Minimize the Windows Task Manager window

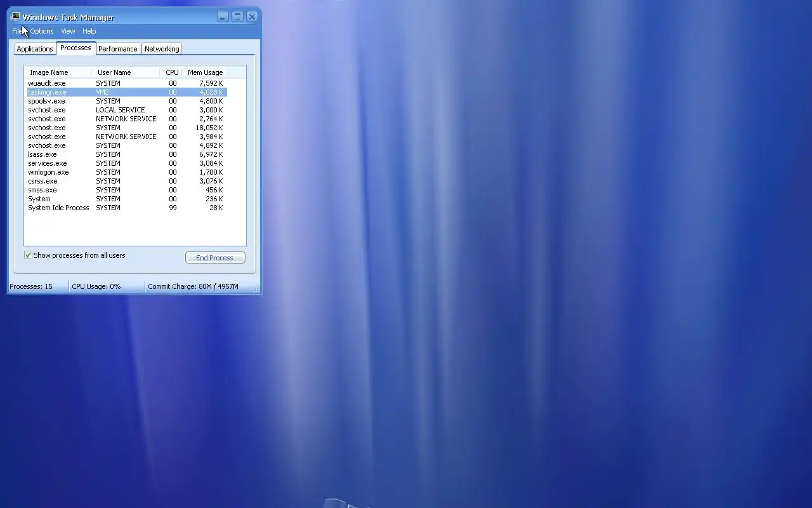(223, 17)
